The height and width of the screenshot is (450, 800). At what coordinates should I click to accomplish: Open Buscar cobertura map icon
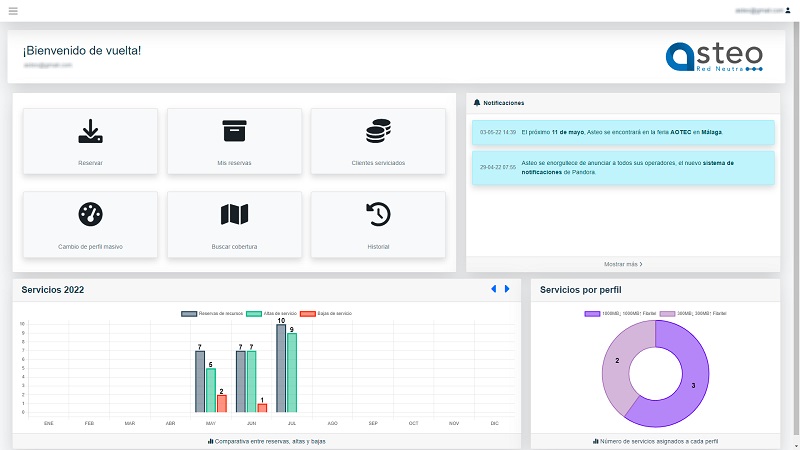234,214
